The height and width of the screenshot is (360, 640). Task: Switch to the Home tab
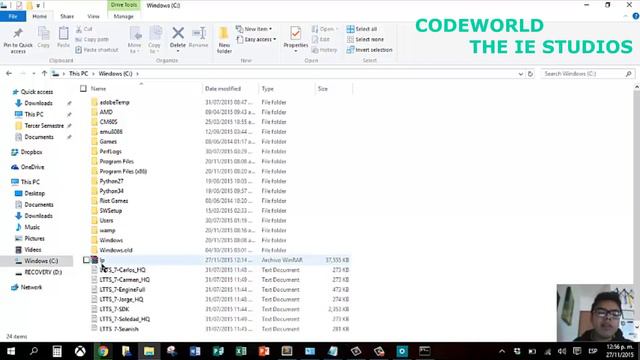click(40, 16)
